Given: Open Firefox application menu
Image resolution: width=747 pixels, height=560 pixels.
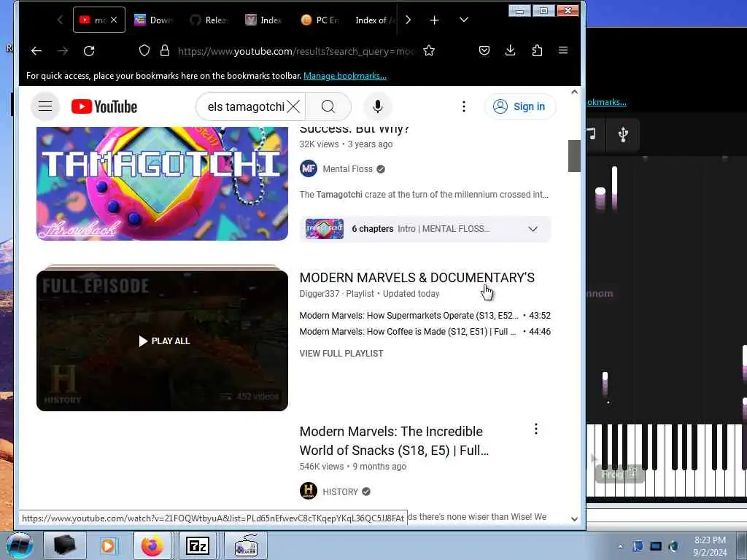Looking at the screenshot, I should 563,50.
